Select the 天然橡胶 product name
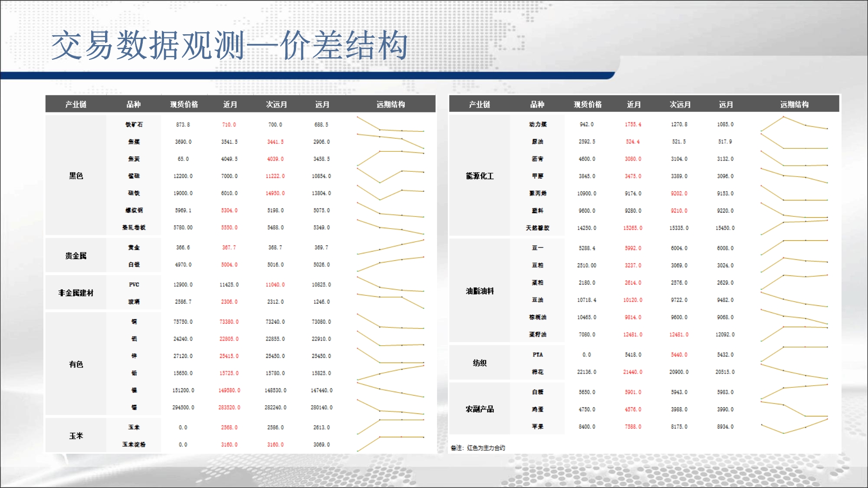868x488 pixels. [x=538, y=228]
